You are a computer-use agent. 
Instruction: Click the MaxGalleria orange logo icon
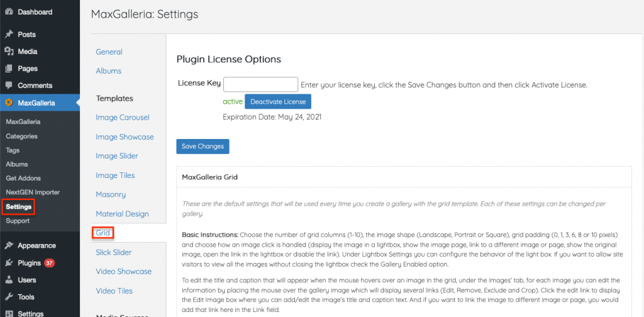coord(9,103)
